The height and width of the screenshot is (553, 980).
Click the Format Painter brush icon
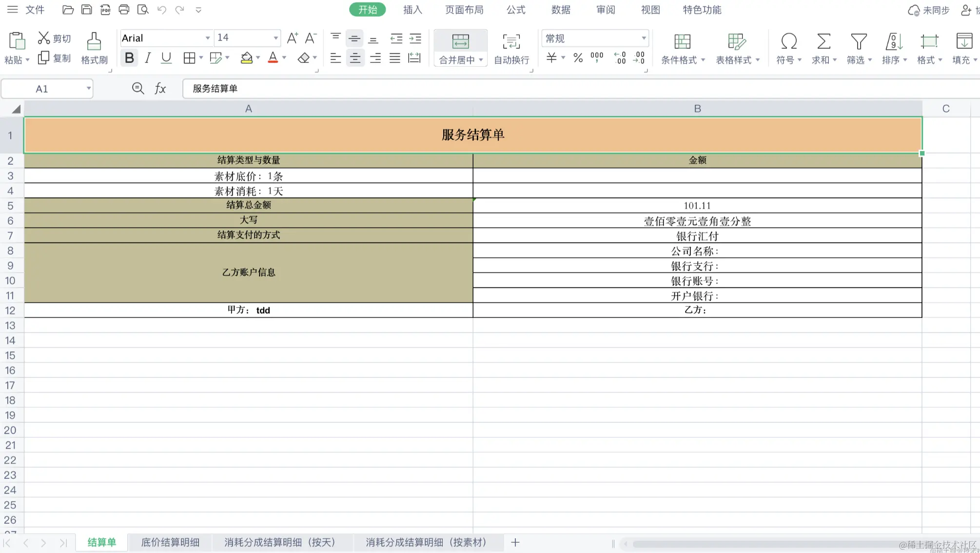pyautogui.click(x=94, y=42)
